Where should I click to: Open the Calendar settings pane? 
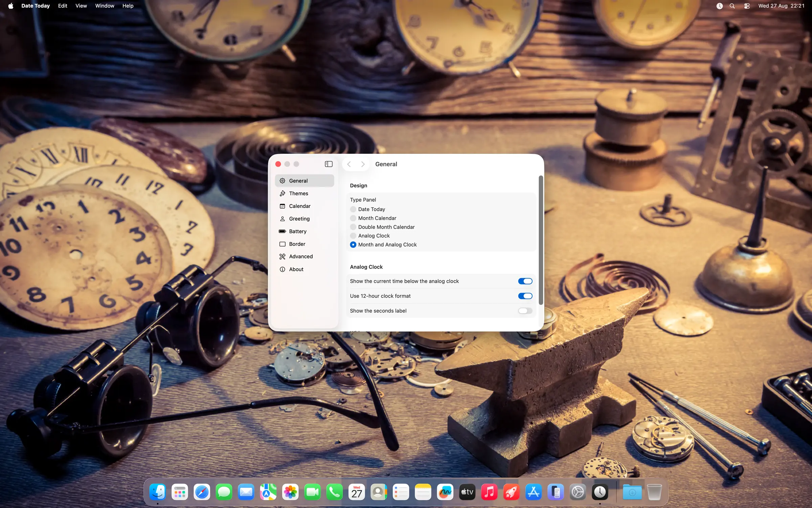[304, 206]
